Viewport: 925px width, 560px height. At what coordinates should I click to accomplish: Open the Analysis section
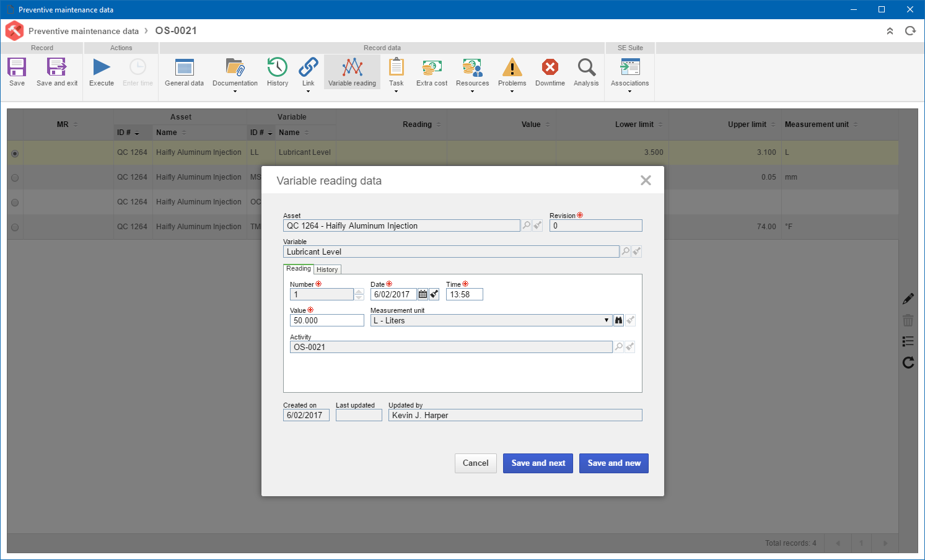point(586,72)
